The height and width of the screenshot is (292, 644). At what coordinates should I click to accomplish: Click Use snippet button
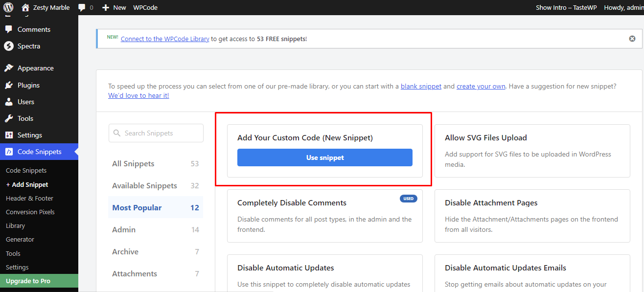tap(325, 157)
